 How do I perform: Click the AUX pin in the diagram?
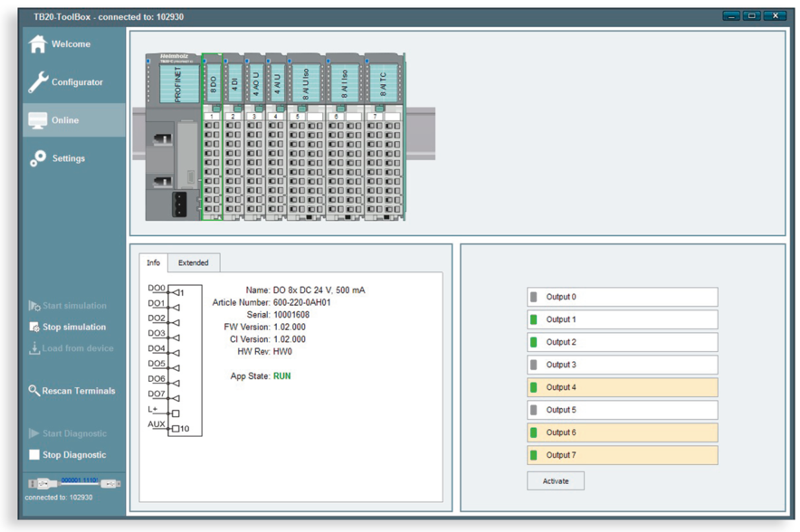tap(157, 423)
